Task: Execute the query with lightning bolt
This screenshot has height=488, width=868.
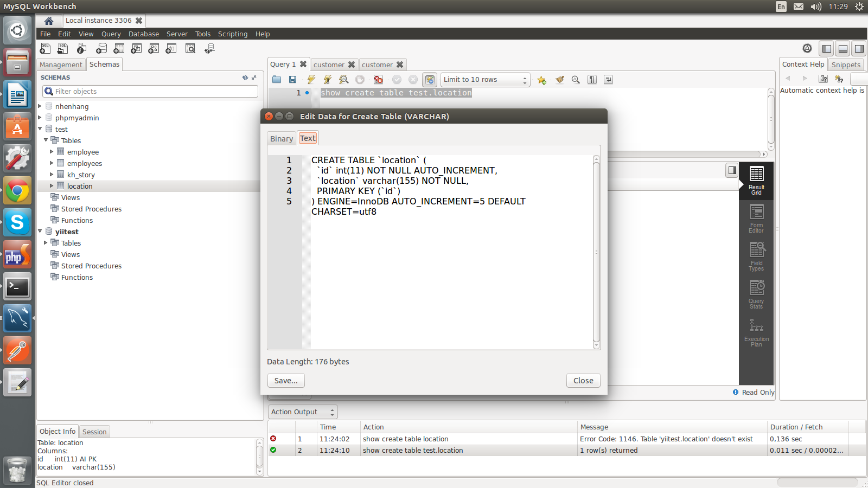Action: point(311,80)
